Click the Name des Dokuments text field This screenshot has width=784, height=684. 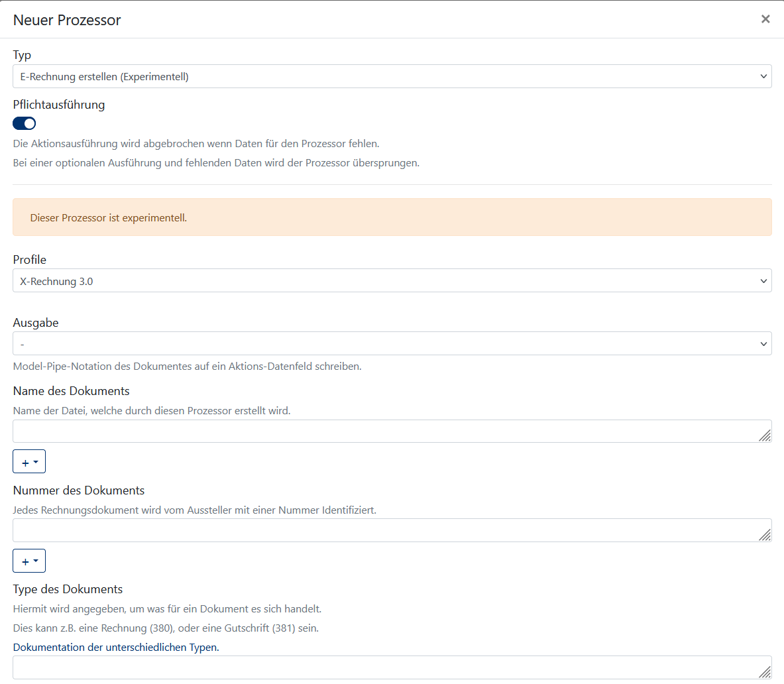pyautogui.click(x=392, y=431)
